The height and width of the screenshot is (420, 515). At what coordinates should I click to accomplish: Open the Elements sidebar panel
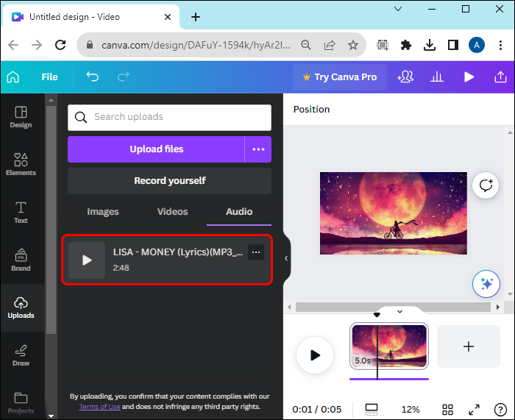(21, 164)
